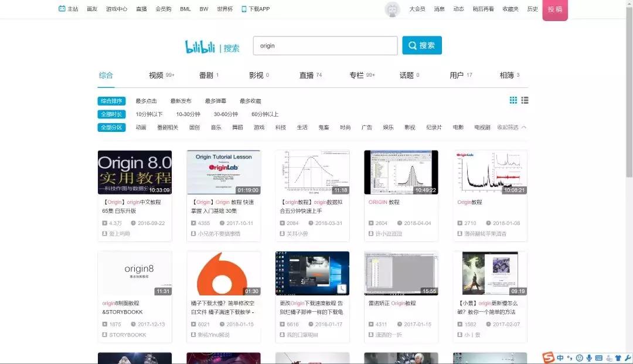Enable 最多点击 sorting
Viewport: 633px width, 364px height.
(x=147, y=100)
